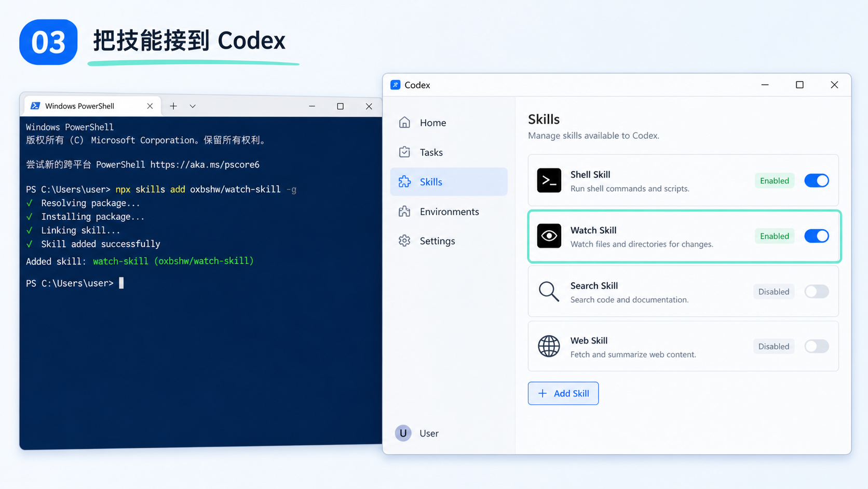This screenshot has width=868, height=489.
Task: Click the Codex app icon in title bar
Action: pos(396,85)
